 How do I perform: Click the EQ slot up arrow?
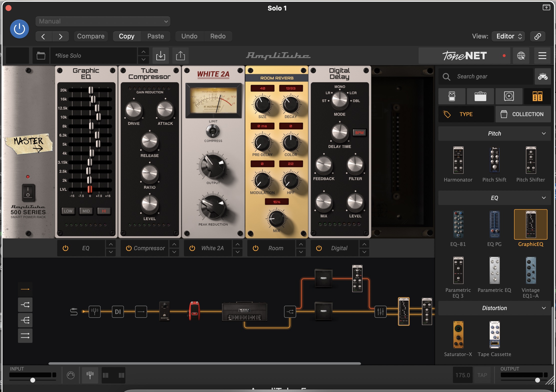[x=111, y=244]
